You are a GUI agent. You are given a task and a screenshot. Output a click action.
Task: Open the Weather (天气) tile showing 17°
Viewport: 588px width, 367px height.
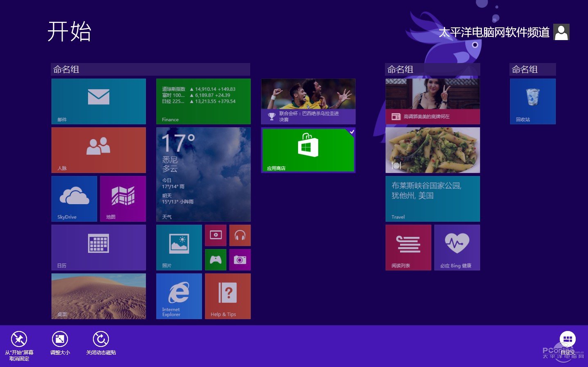point(204,175)
